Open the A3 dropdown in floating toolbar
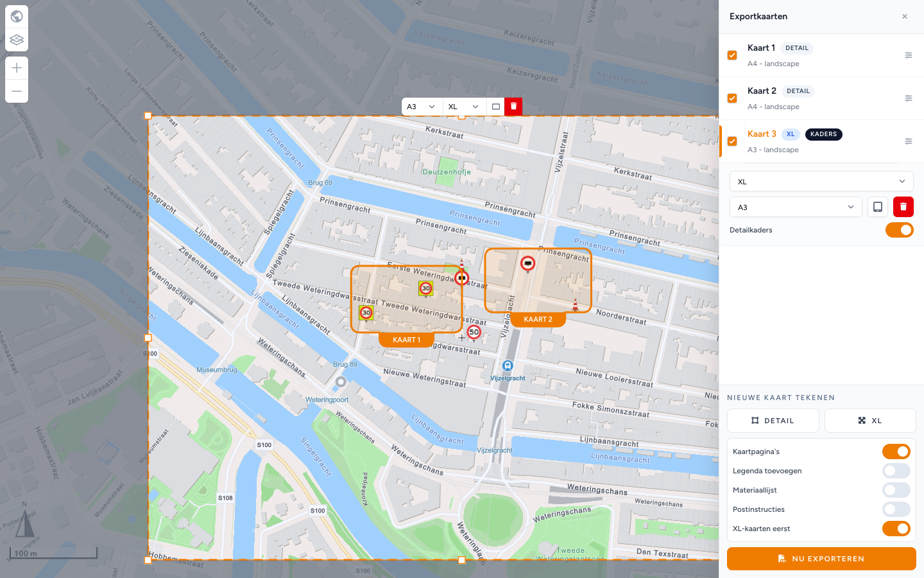This screenshot has height=578, width=924. [422, 107]
